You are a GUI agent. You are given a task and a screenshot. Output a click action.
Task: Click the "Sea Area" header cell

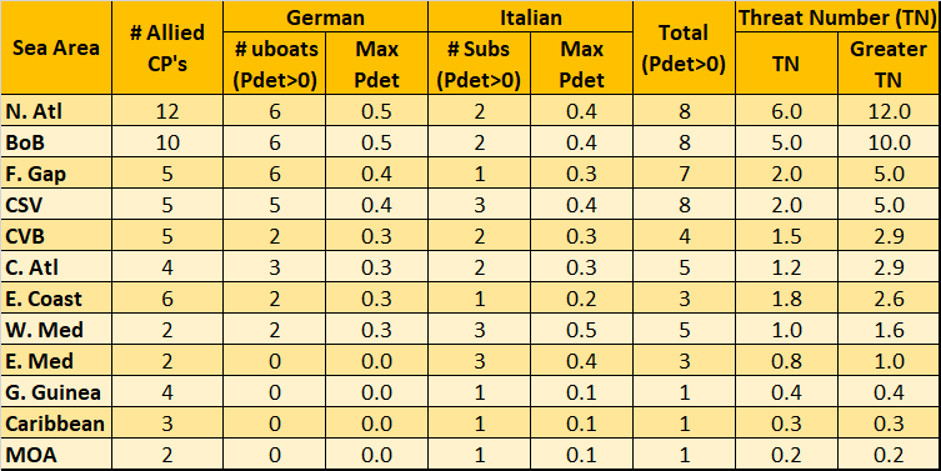tap(56, 47)
